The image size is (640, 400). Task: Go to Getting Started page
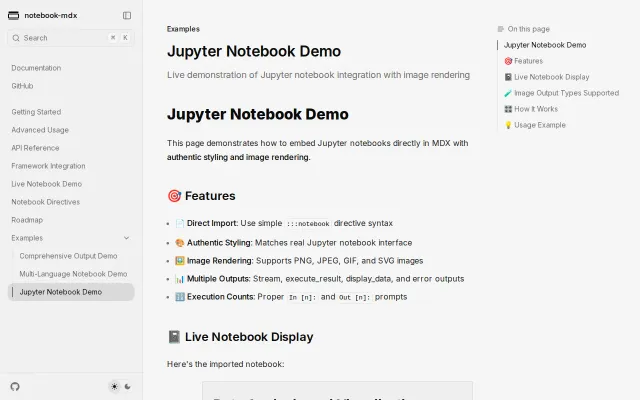click(36, 112)
